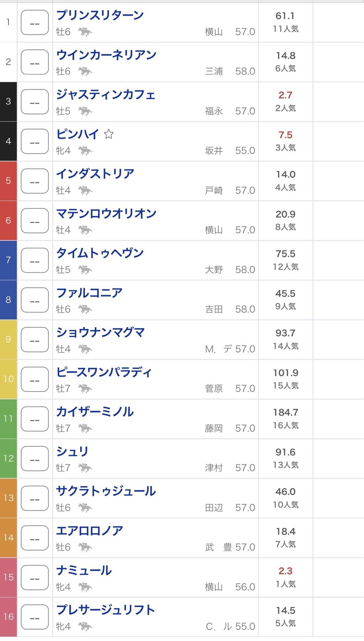This screenshot has width=364, height=641.
Task: Click the horse icon under ジャスティンカフェ
Action: (85, 111)
